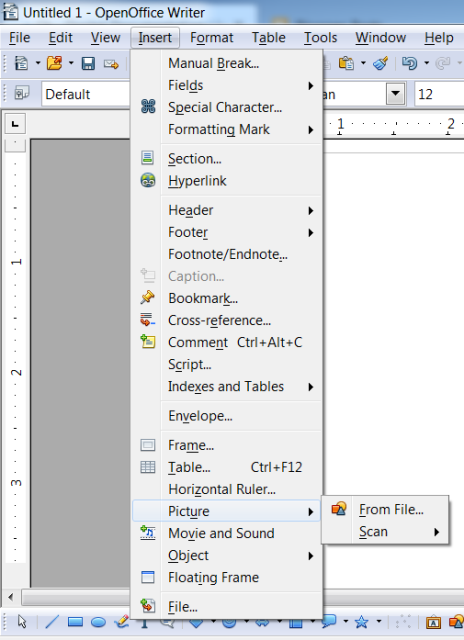
Task: Choose From File in Picture submenu
Action: 386,509
